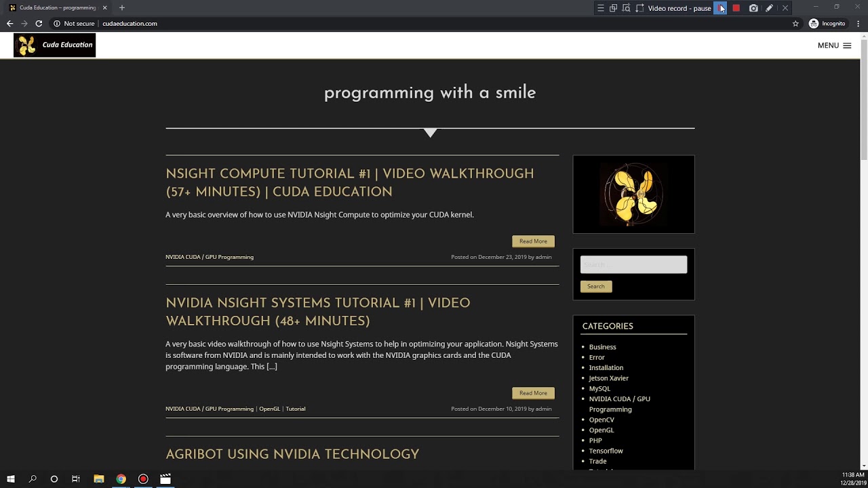Open the clapperboard video app in taskbar

pos(165,479)
